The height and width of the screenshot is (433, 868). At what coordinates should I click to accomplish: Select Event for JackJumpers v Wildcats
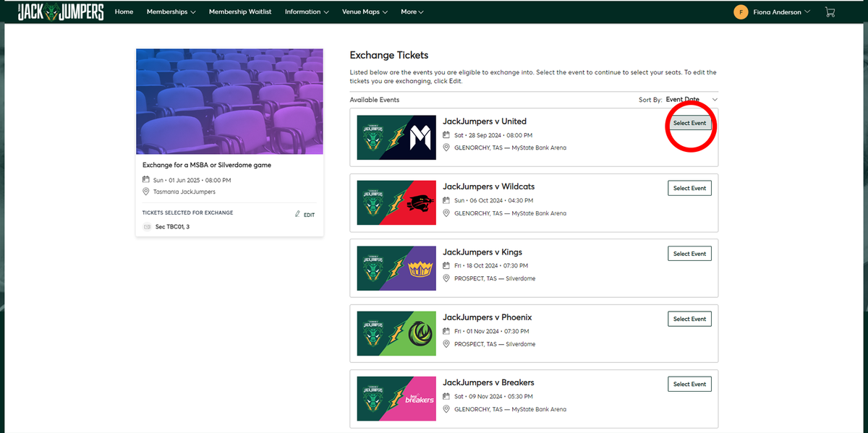(x=689, y=188)
